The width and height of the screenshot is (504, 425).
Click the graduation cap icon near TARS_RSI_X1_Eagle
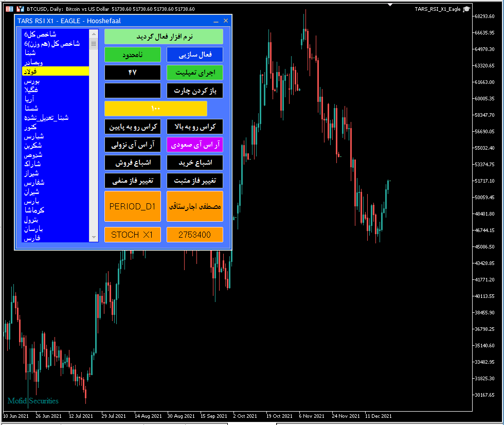(x=466, y=9)
